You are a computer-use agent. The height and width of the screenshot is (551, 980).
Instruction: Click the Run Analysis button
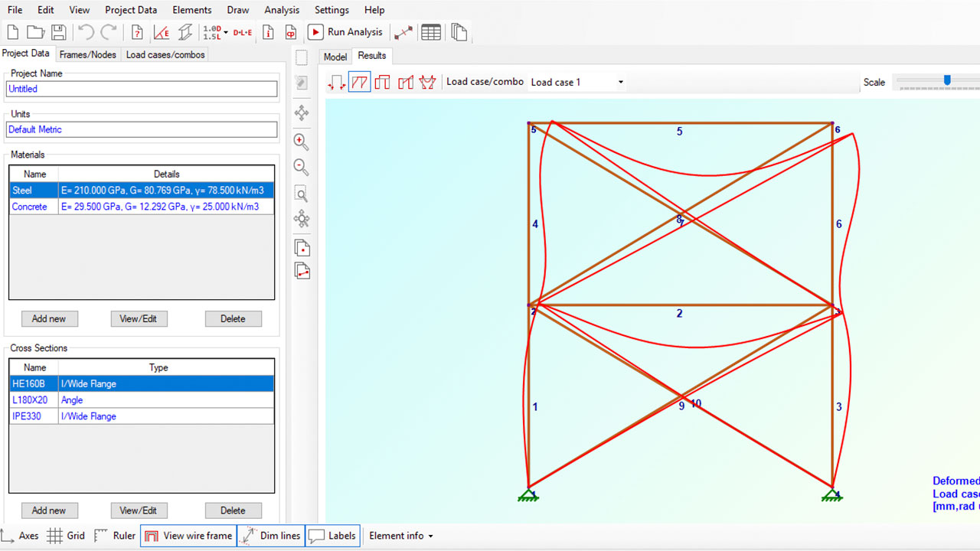coord(345,32)
